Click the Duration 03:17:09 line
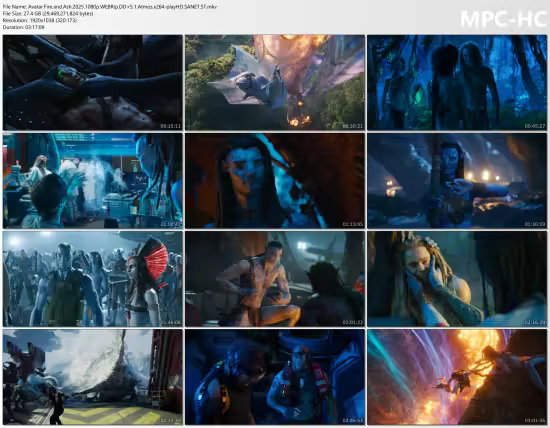This screenshot has height=428, width=550. click(24, 27)
